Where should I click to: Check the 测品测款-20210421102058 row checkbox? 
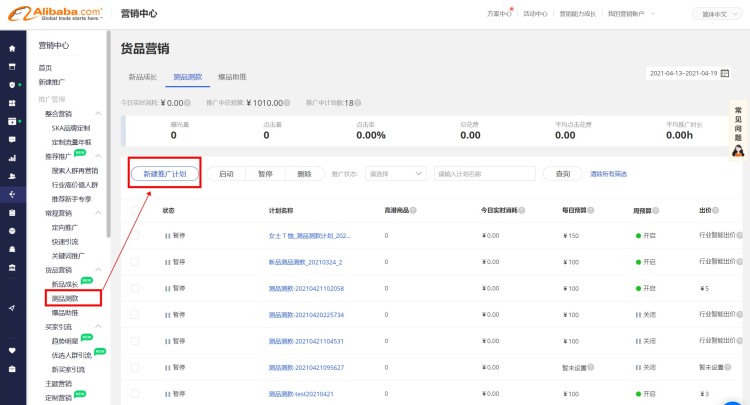135,288
